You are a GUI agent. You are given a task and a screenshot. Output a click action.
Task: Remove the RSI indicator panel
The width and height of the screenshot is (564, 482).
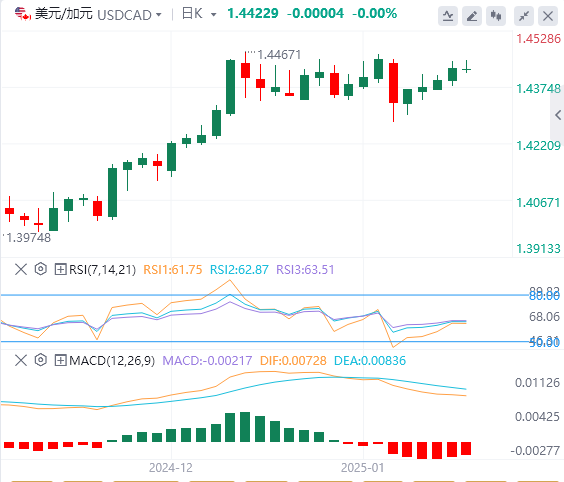point(21,269)
